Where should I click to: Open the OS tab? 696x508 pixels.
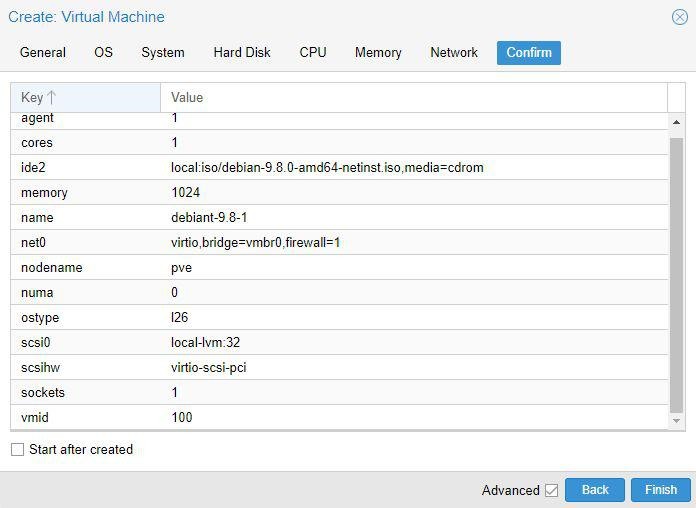(104, 53)
